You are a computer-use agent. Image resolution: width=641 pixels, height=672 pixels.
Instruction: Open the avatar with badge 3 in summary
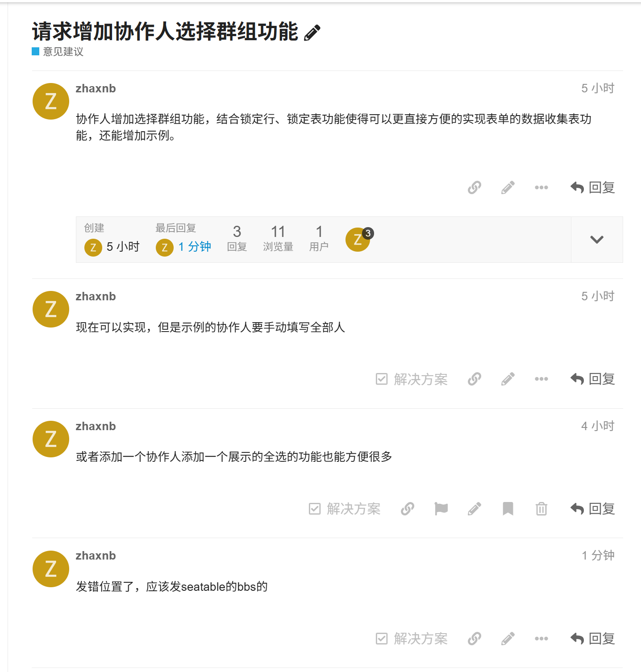(358, 239)
